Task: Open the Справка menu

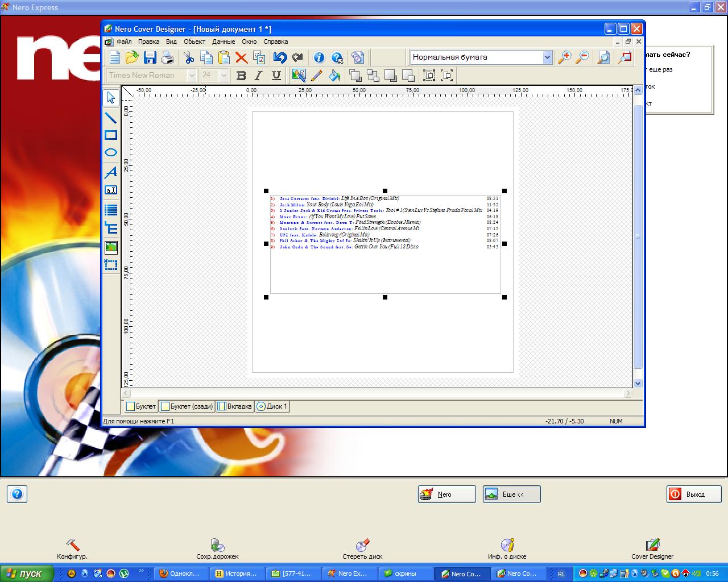Action: [x=276, y=41]
